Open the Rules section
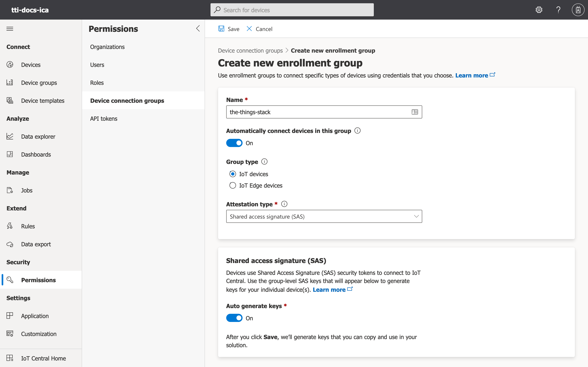 coord(28,226)
